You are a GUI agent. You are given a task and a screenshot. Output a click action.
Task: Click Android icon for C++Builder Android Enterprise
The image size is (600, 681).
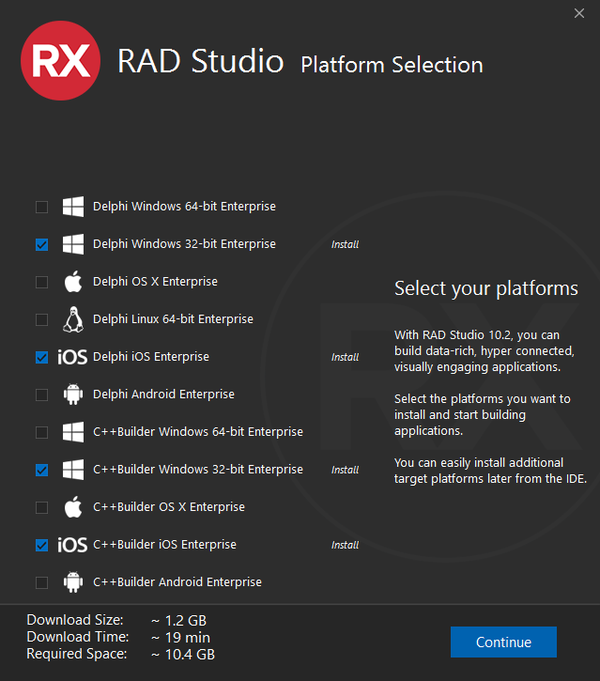tap(73, 582)
